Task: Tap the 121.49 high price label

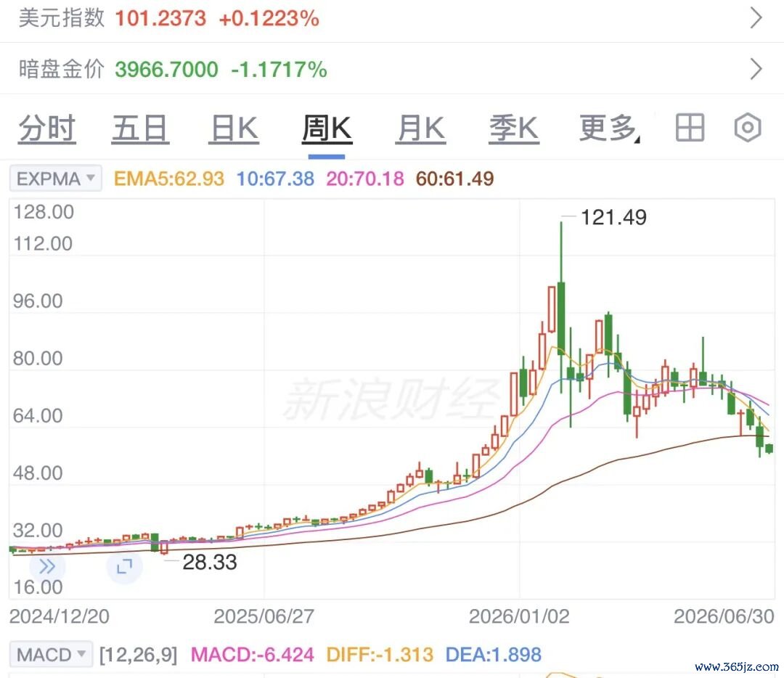Action: pos(613,218)
